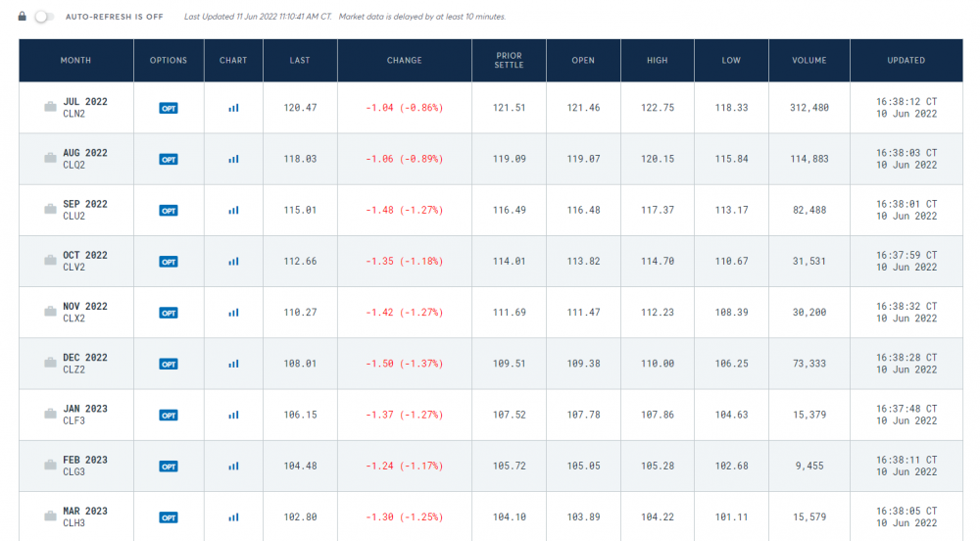Open the chart for JUL 2022
980x541 pixels.
pyautogui.click(x=233, y=108)
